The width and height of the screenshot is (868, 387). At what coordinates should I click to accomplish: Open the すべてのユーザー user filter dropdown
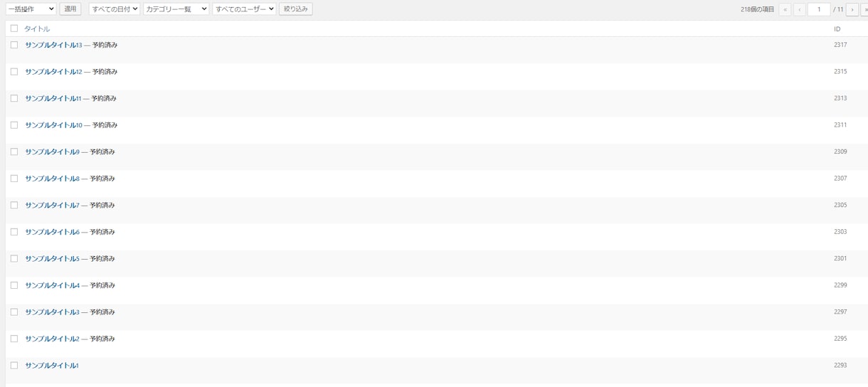click(x=244, y=9)
